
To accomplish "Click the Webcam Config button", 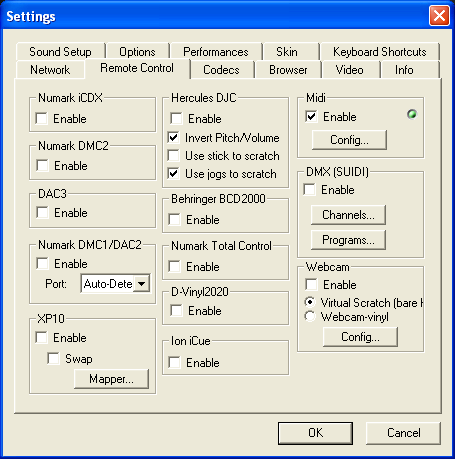I will [360, 337].
